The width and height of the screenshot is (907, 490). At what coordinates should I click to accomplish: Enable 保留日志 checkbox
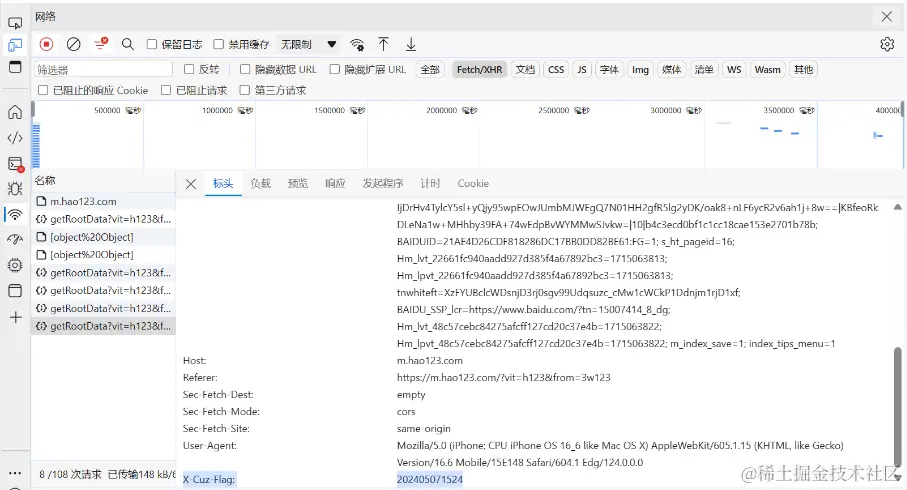click(152, 44)
